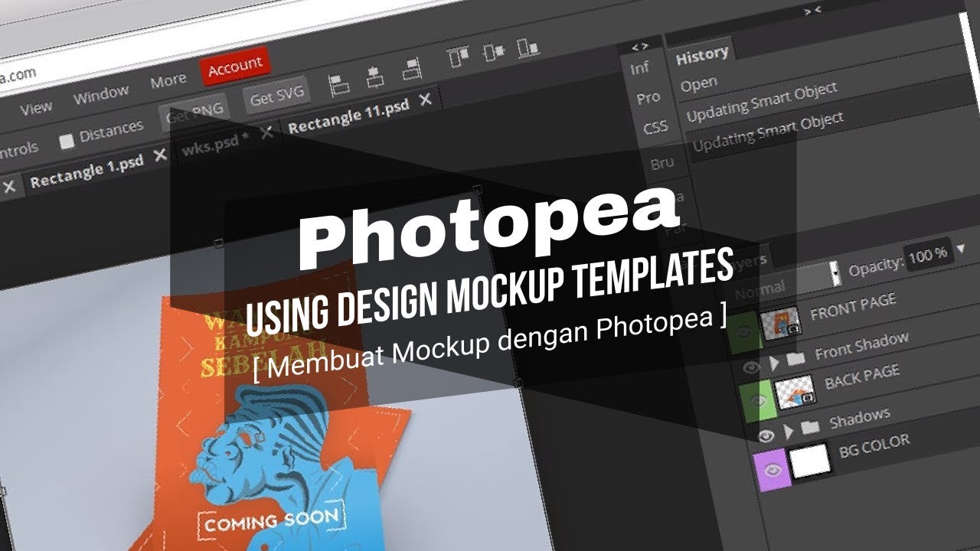This screenshot has width=980, height=551.
Task: Close the wks.psd document tab
Action: (x=266, y=132)
